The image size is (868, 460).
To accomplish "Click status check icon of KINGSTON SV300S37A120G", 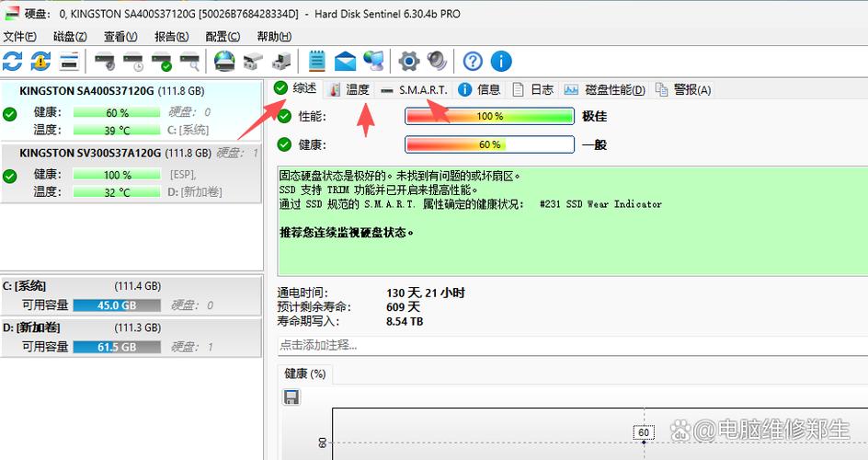I will 9,177.
